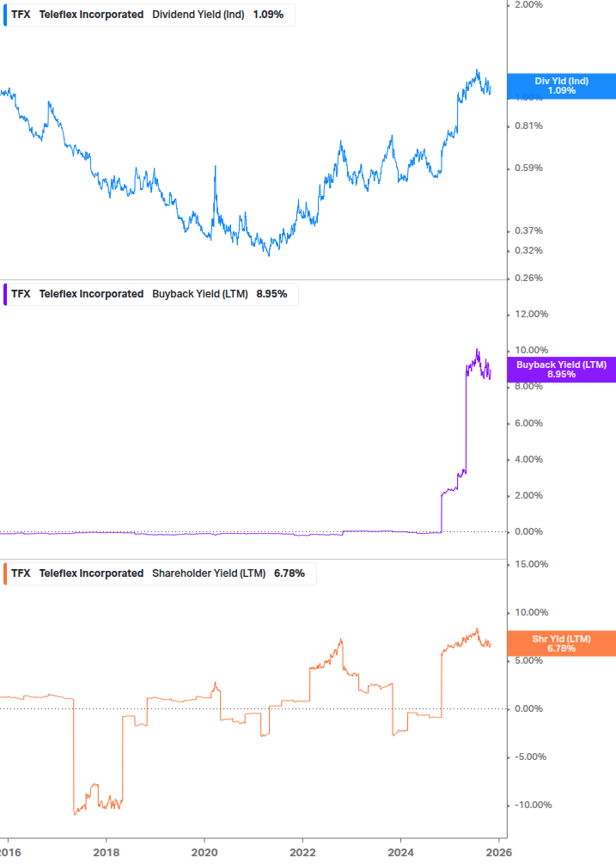Click the 6.78% value in the shareholder legend

pyautogui.click(x=289, y=573)
